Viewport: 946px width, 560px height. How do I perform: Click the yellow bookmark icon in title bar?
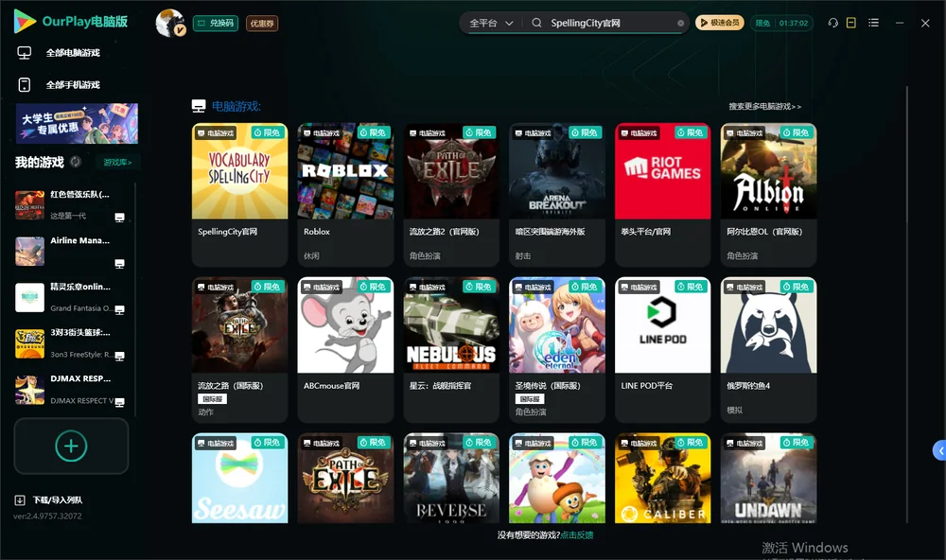[x=851, y=23]
